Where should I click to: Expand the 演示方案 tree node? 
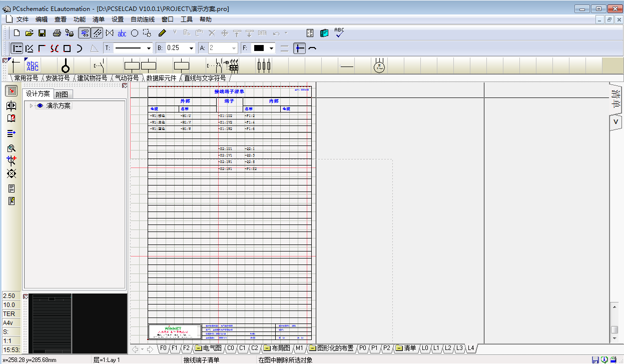click(x=31, y=105)
